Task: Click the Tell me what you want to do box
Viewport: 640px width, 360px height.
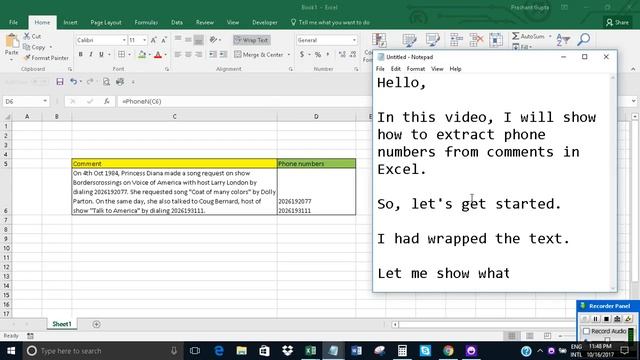Action: (x=330, y=22)
